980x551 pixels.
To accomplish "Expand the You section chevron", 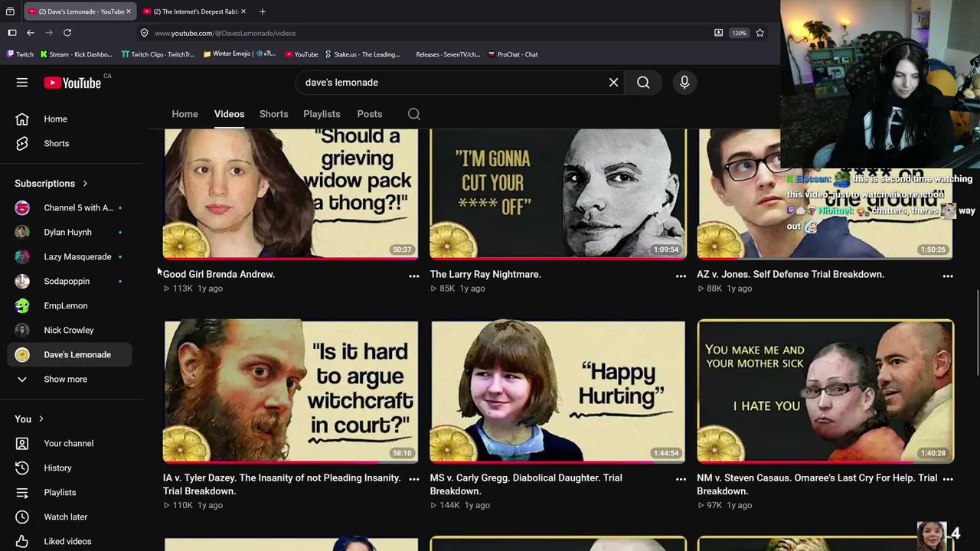I will 41,419.
